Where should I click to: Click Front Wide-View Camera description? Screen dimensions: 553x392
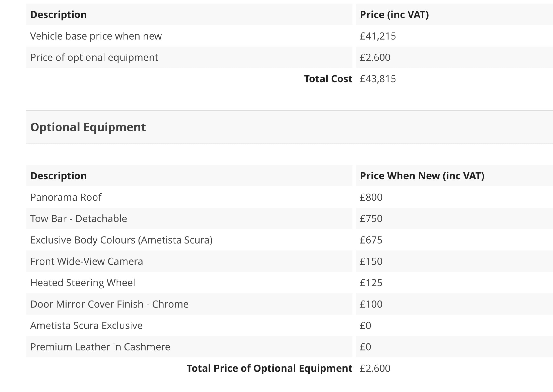87,261
